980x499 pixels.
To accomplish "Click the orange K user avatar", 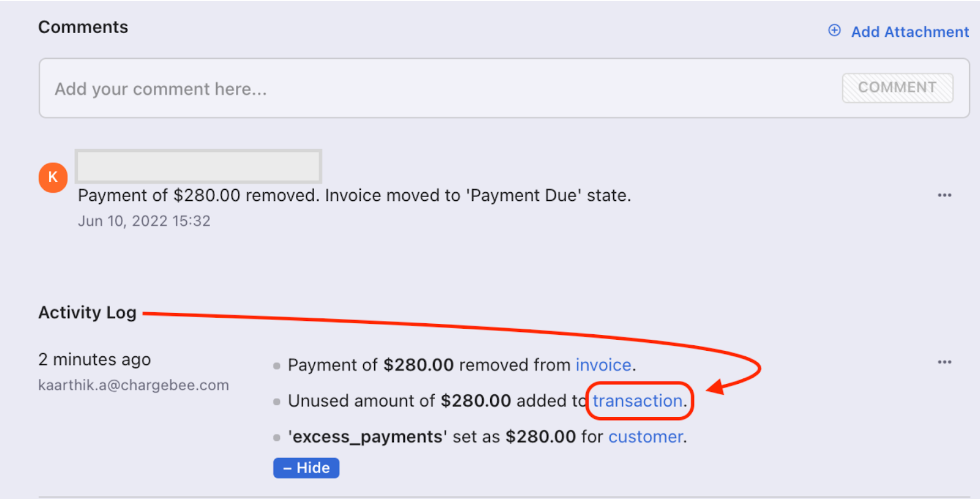I will click(x=53, y=178).
